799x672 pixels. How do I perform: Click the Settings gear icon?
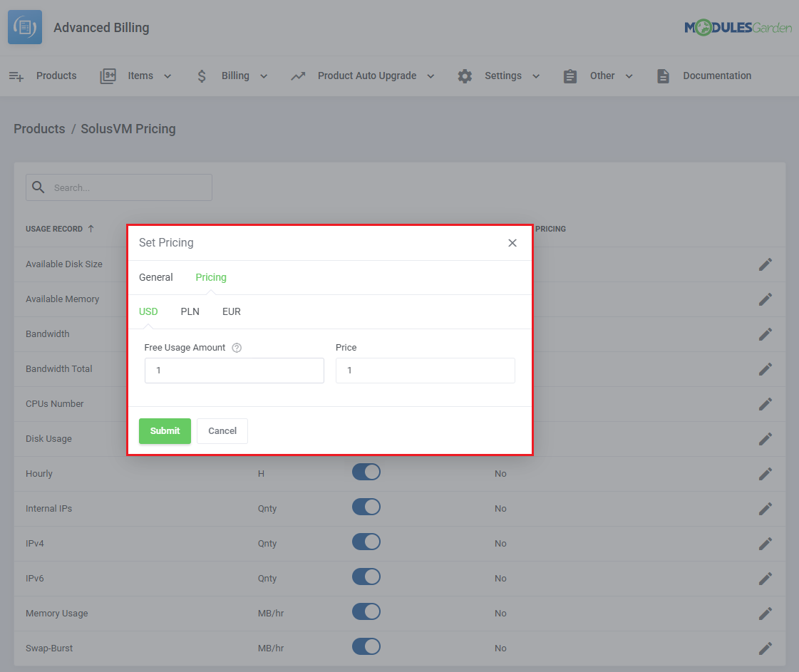tap(465, 76)
